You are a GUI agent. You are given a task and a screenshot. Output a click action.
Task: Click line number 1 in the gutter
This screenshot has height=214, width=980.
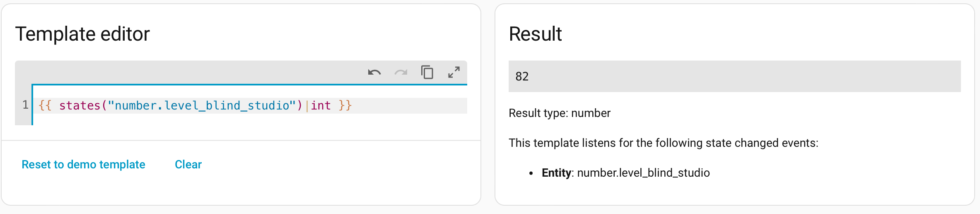[x=25, y=105]
